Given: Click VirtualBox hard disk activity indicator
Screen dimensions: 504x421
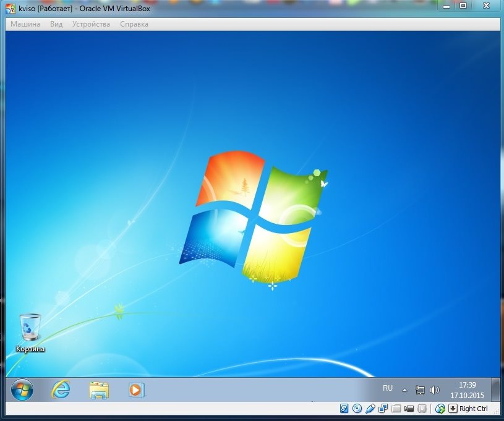Looking at the screenshot, I should coord(344,409).
